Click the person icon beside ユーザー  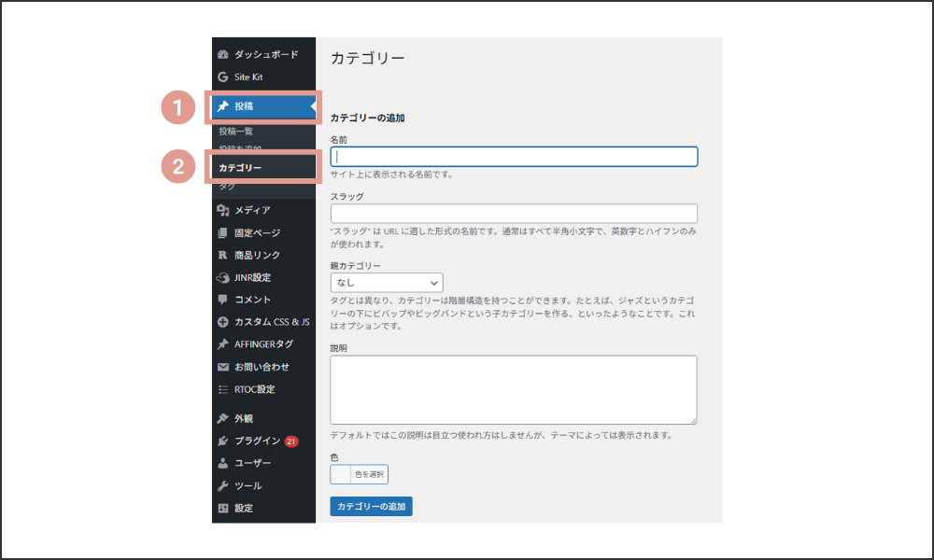click(x=223, y=463)
